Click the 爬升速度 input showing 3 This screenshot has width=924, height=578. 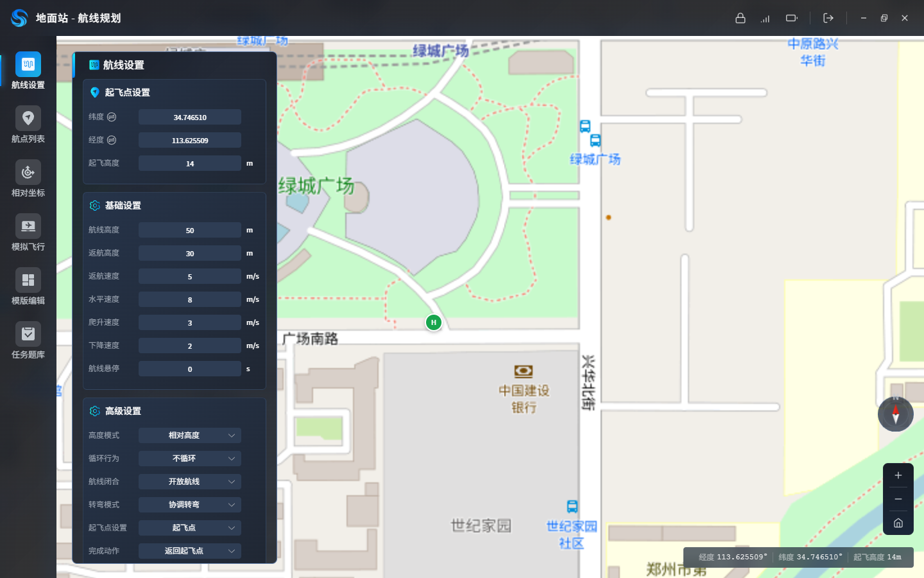(190, 322)
